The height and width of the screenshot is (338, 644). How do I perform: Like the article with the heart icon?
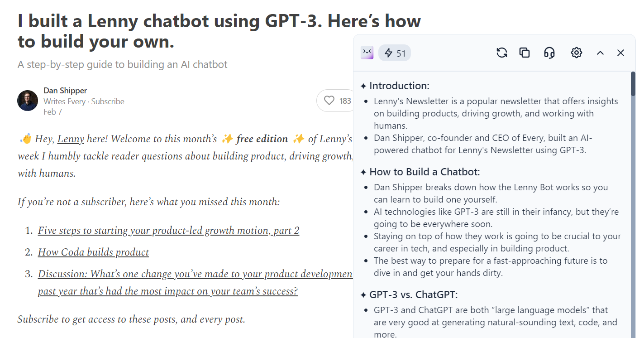pyautogui.click(x=329, y=100)
